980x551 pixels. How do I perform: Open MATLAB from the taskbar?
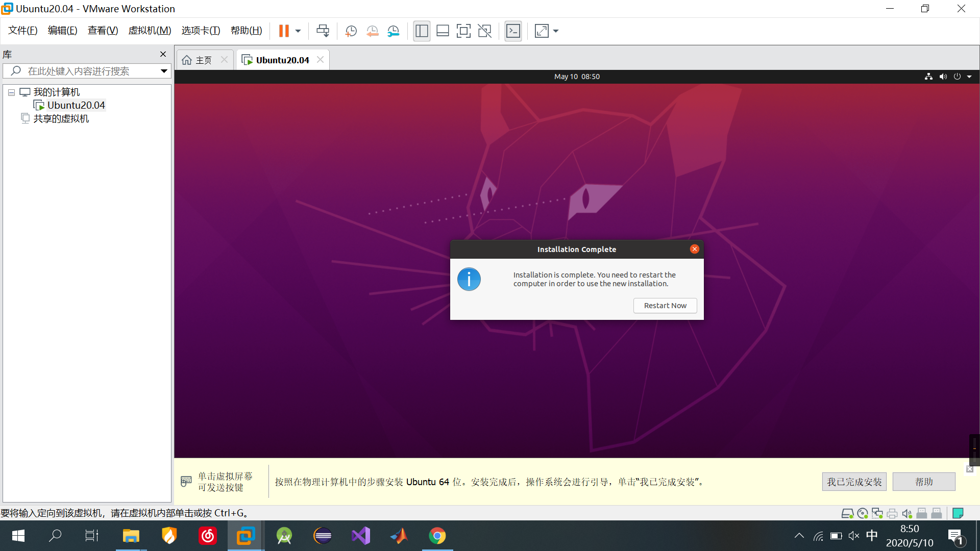coord(399,536)
